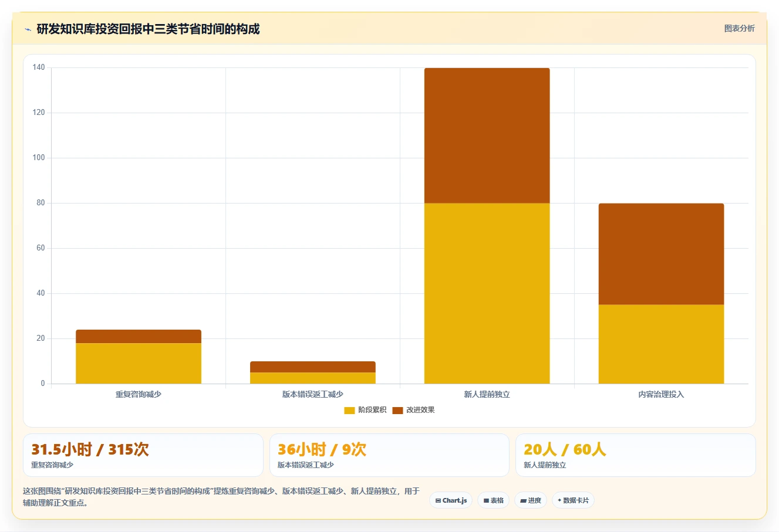This screenshot has width=779, height=532.
Task: Click the 阶段累积 legend text
Action: pyautogui.click(x=372, y=410)
